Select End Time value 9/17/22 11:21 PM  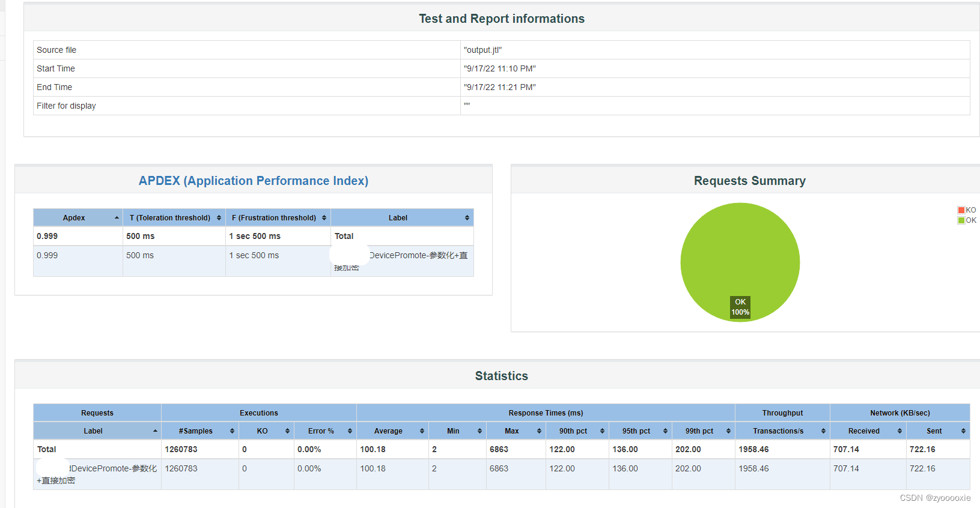499,87
